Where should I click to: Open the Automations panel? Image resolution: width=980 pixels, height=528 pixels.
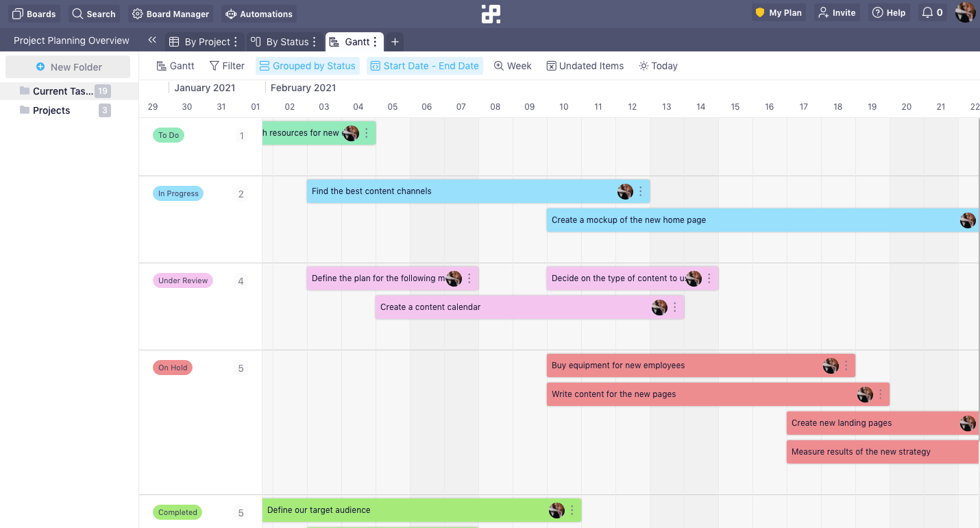(x=228, y=14)
